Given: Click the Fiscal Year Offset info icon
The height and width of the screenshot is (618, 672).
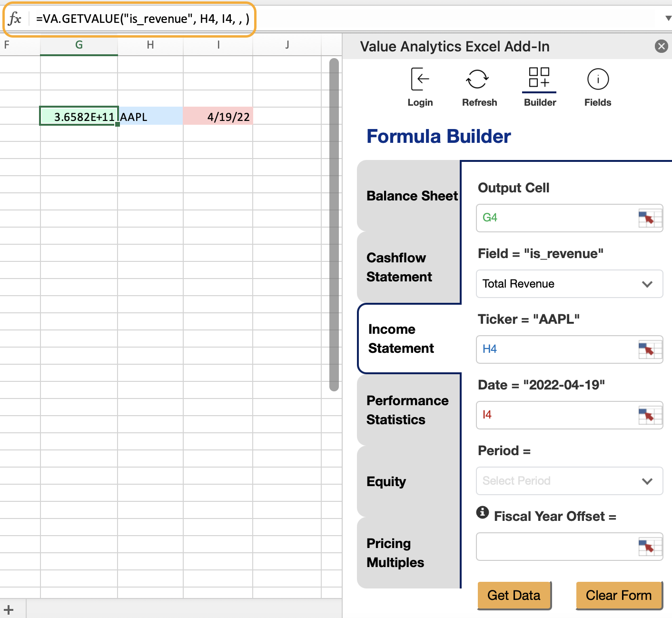Looking at the screenshot, I should click(482, 513).
